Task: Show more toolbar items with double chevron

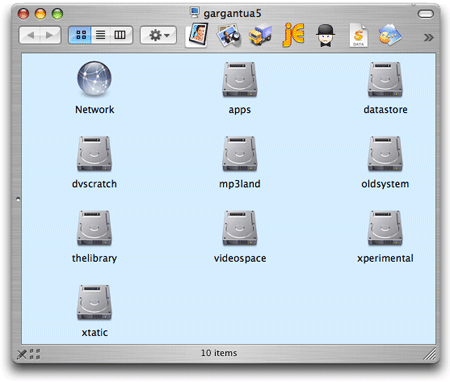Action: click(428, 37)
